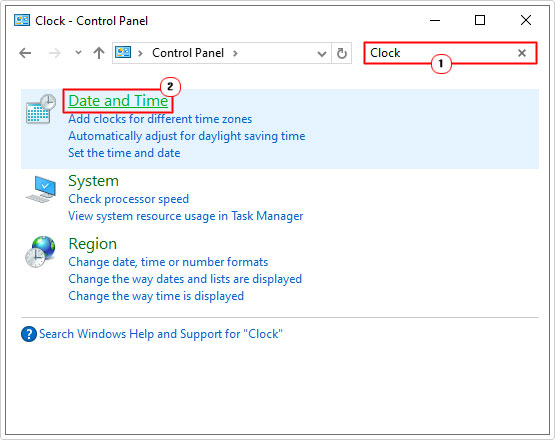Image resolution: width=555 pixels, height=440 pixels.
Task: Maximize the Control Panel window
Action: coord(480,21)
